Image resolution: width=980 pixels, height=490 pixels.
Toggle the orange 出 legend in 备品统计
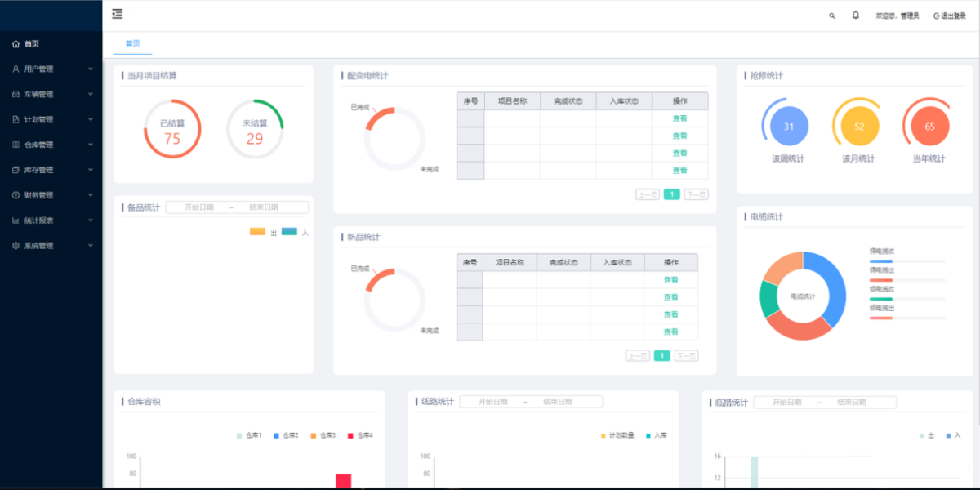pos(263,233)
